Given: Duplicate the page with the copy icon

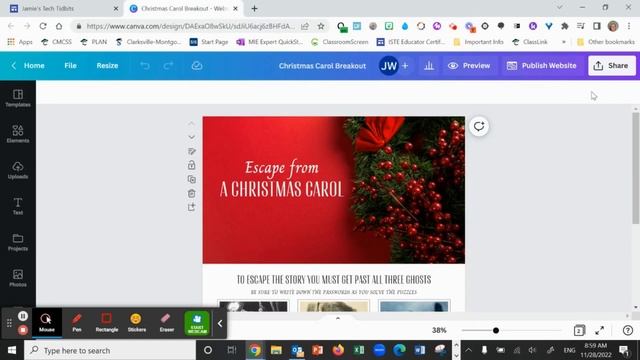Looking at the screenshot, I should tap(191, 180).
